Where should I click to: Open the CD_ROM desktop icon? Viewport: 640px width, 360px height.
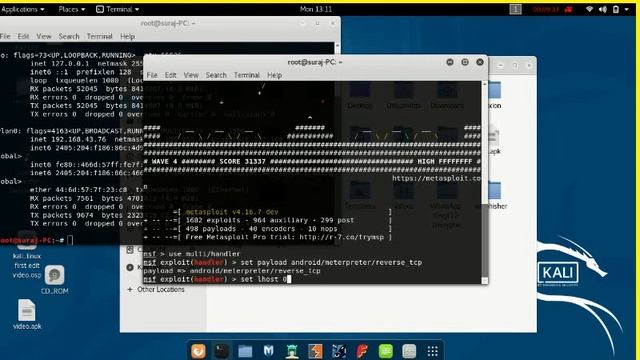54,280
